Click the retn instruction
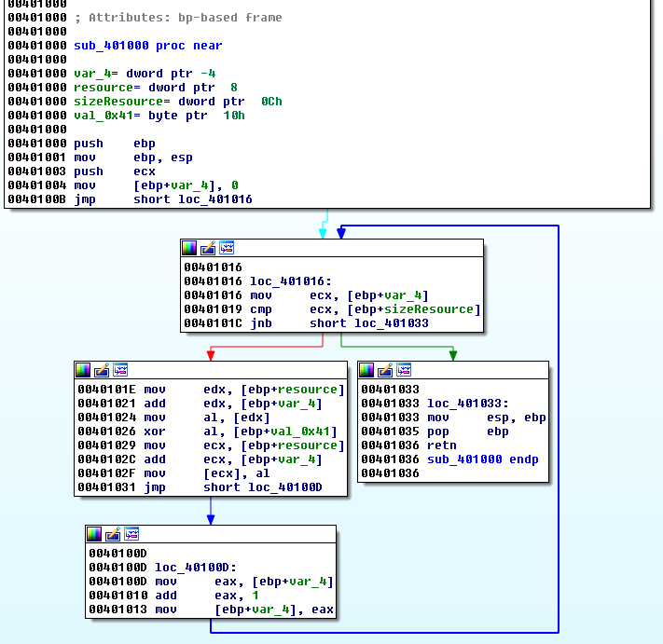 [442, 445]
